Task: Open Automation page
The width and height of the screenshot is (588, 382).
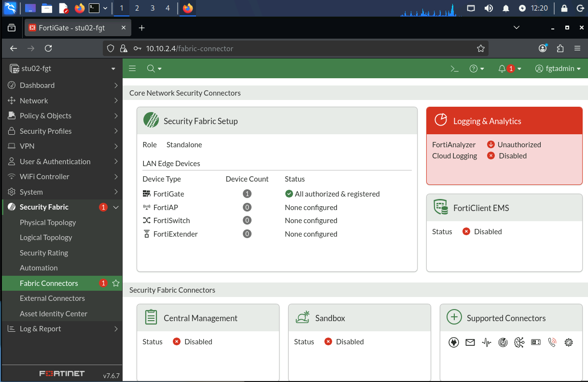Action: click(x=39, y=268)
